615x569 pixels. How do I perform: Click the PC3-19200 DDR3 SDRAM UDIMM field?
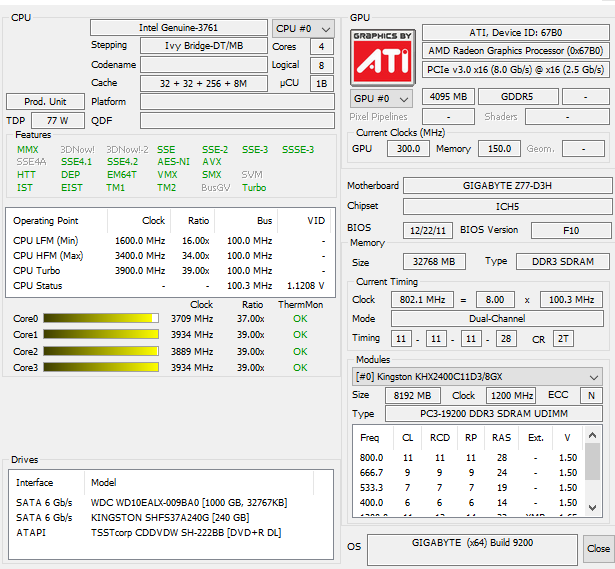coord(494,414)
